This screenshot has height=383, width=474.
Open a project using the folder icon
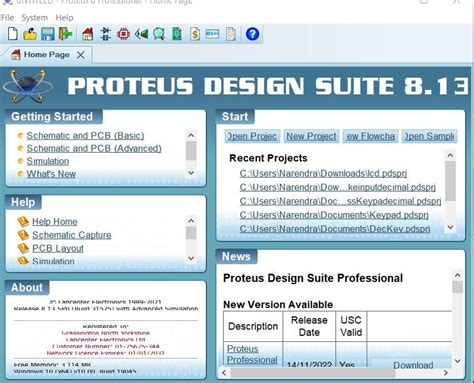30,34
